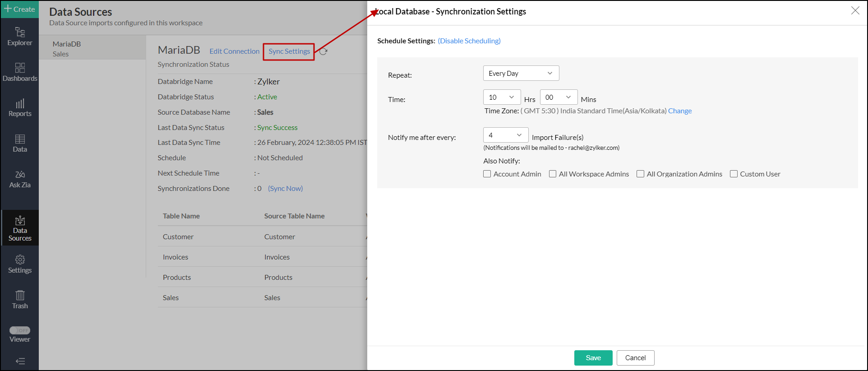Expand the Repeat Every Day dropdown

pyautogui.click(x=521, y=73)
